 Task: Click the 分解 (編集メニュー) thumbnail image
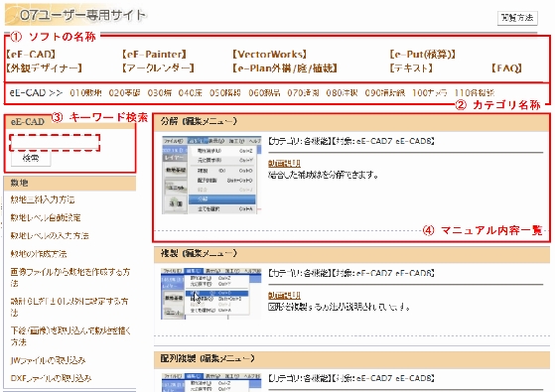[211, 175]
